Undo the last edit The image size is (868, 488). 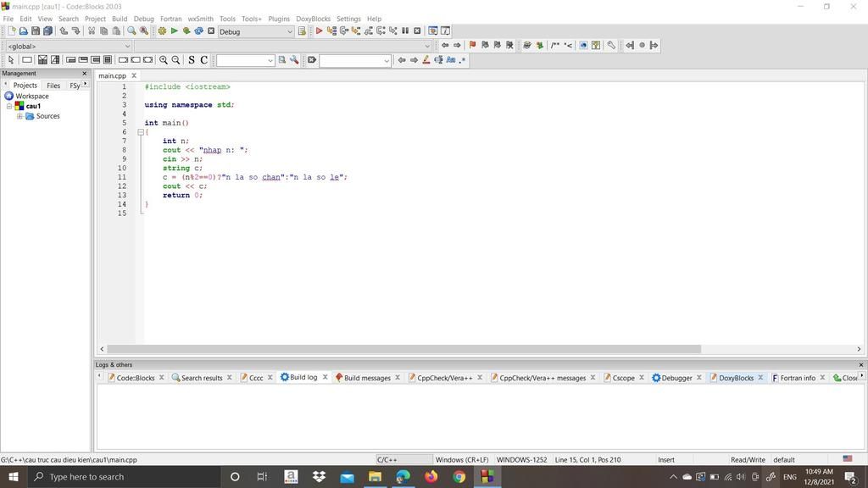(x=64, y=31)
